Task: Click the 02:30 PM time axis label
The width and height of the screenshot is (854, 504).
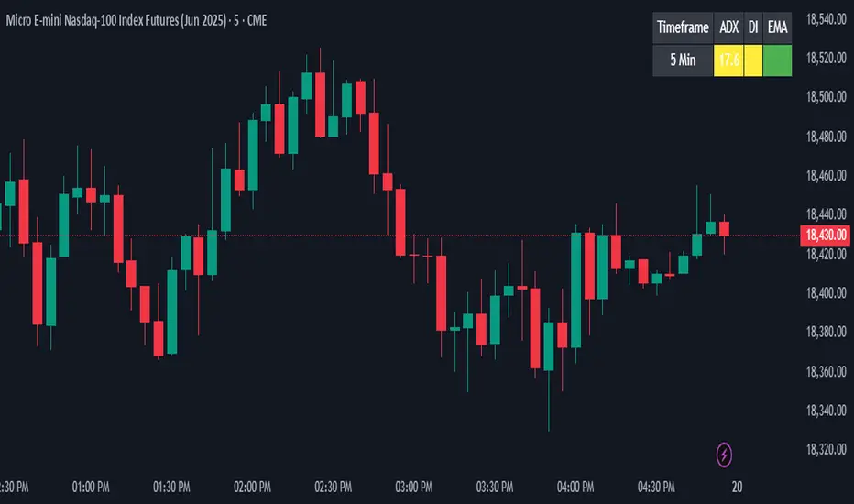Action: click(332, 486)
